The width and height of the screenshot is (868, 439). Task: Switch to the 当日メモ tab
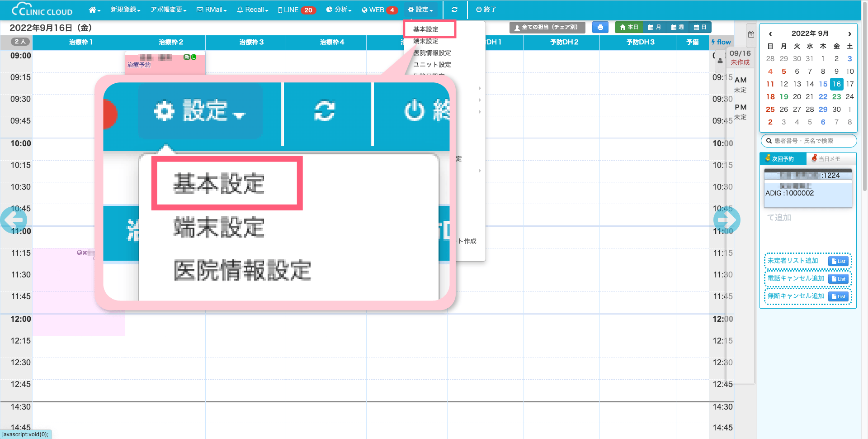coord(829,159)
